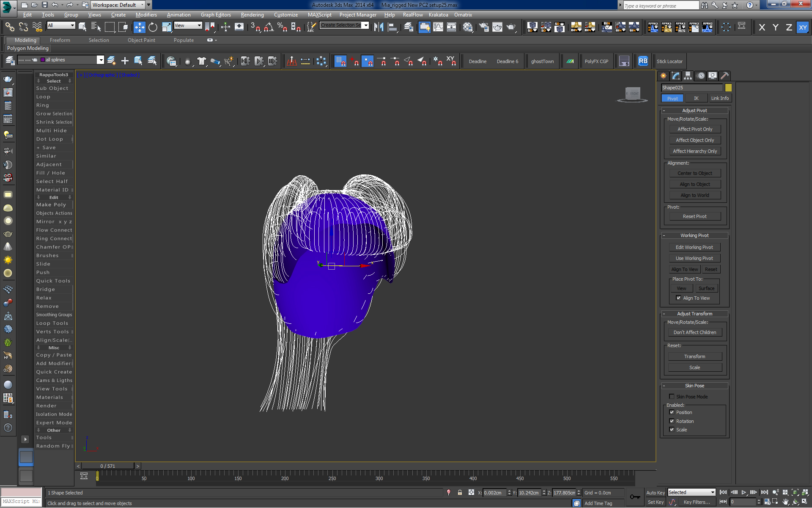This screenshot has width=812, height=508.
Task: Click the Angle Snap toggle icon
Action: (269, 27)
